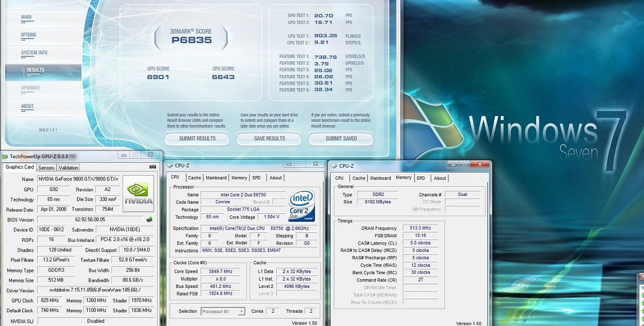Close the right CPU-Z Memory window
Viewport: 644px width, 326px height.
click(x=480, y=164)
